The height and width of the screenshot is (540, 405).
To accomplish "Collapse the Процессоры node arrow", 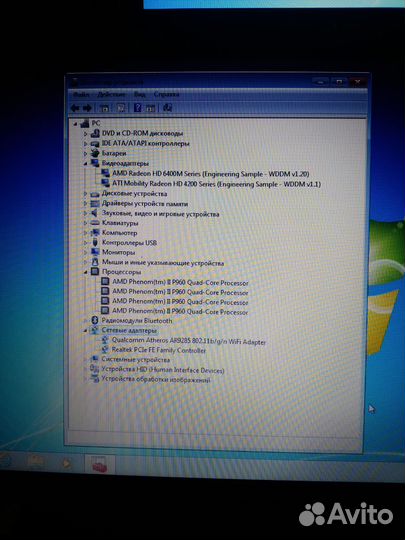I will click(x=86, y=272).
